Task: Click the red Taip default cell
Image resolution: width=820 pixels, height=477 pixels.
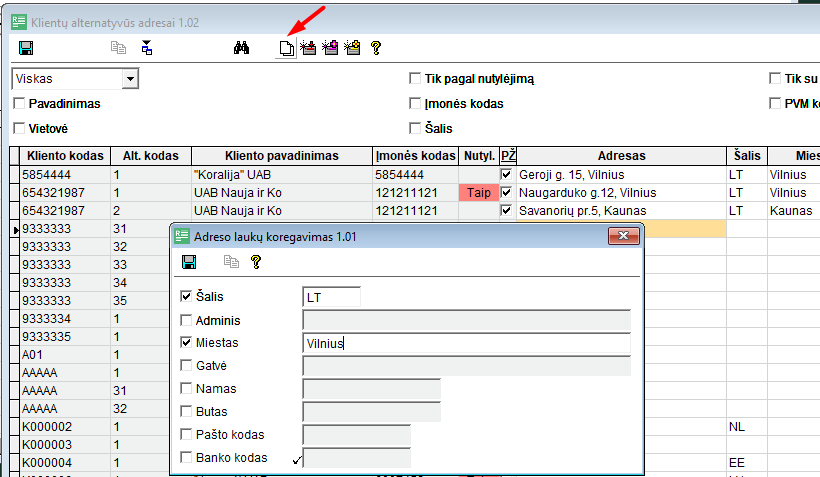Action: (479, 192)
